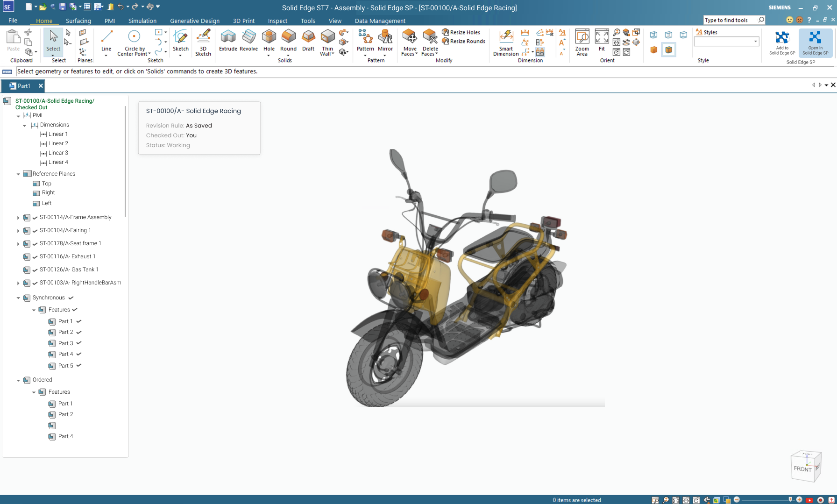Toggle check mark beside Synchronous Part 1
Screen dimensions: 837x504
79,321
